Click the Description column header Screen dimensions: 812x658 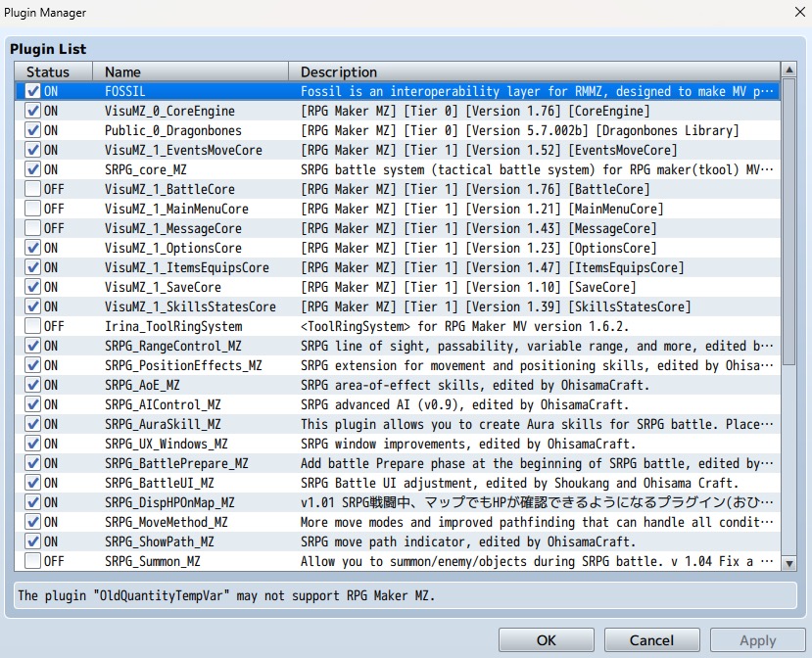[534, 71]
